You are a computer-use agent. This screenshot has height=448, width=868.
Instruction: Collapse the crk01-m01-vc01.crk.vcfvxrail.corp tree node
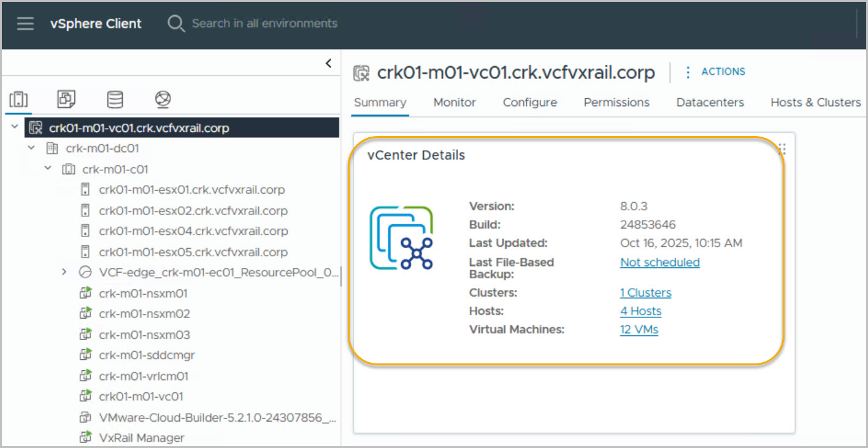tap(15, 127)
